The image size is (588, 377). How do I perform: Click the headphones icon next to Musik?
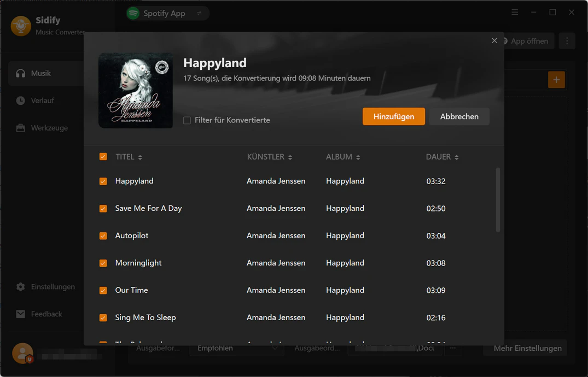tap(21, 73)
